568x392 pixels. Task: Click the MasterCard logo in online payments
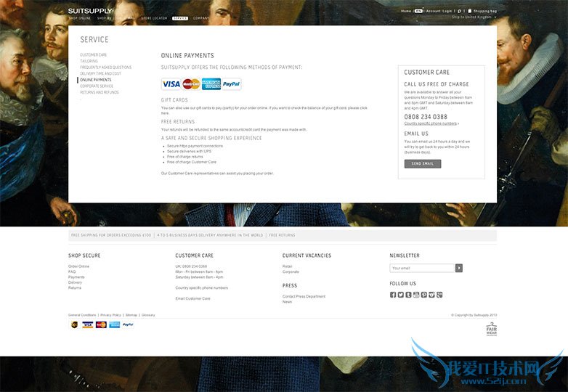click(191, 84)
